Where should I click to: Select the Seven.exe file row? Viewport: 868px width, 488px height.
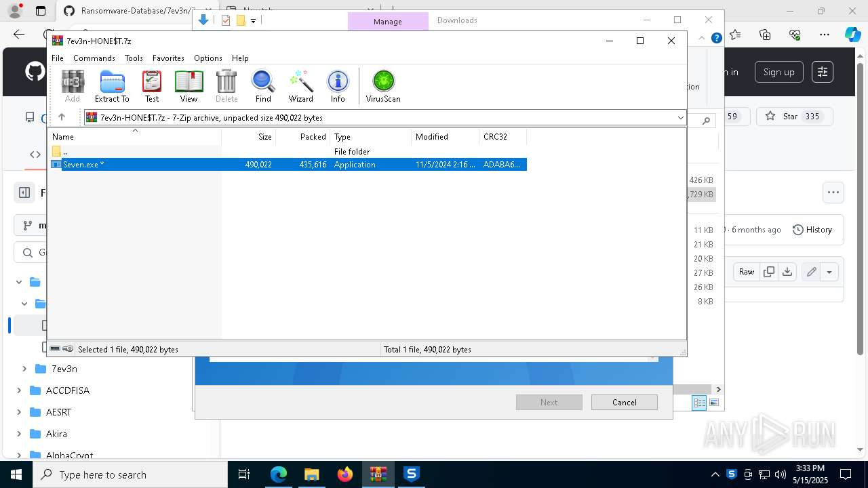pyautogui.click(x=289, y=165)
